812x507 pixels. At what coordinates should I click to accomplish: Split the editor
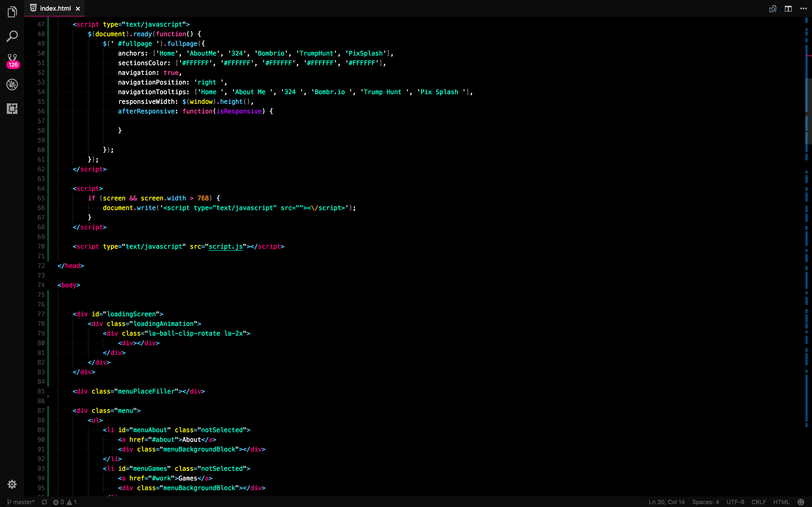[788, 9]
